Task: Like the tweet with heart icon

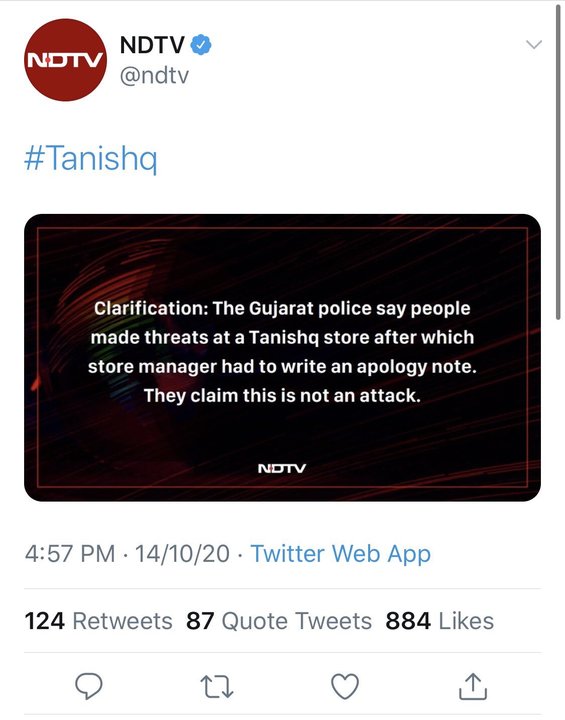Action: [345, 686]
